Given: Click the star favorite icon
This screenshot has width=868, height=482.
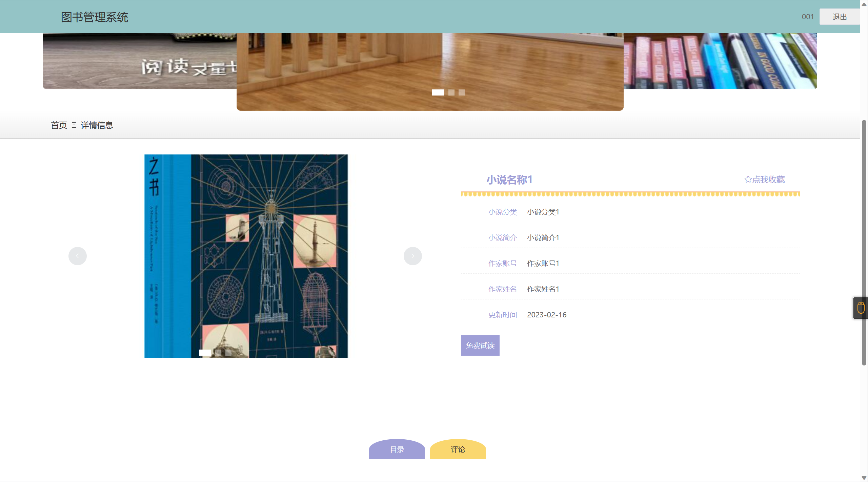Looking at the screenshot, I should (x=748, y=180).
